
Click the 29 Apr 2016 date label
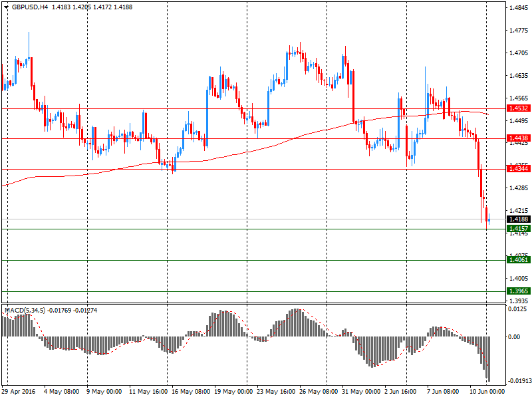coord(20,392)
